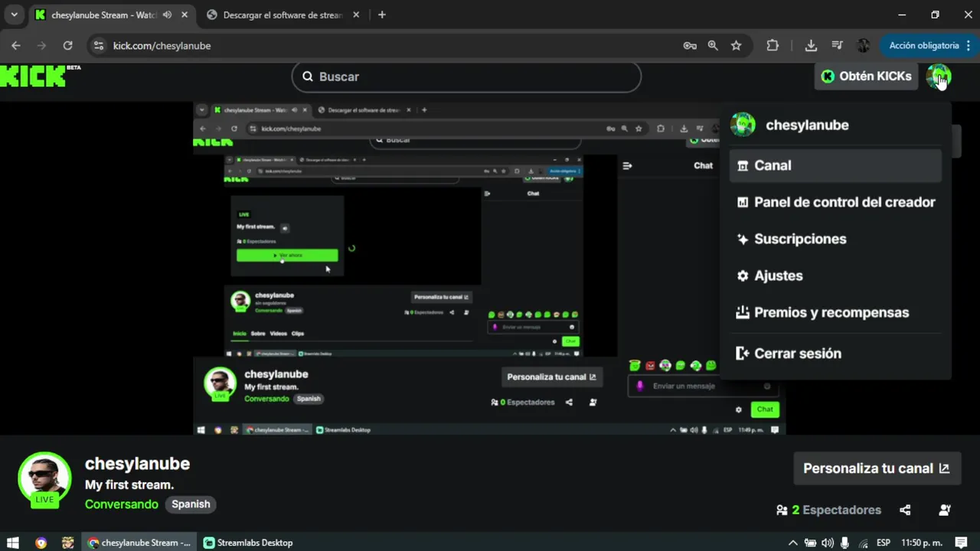The height and width of the screenshot is (551, 980).
Task: View site information icon beside URL
Action: (x=98, y=46)
